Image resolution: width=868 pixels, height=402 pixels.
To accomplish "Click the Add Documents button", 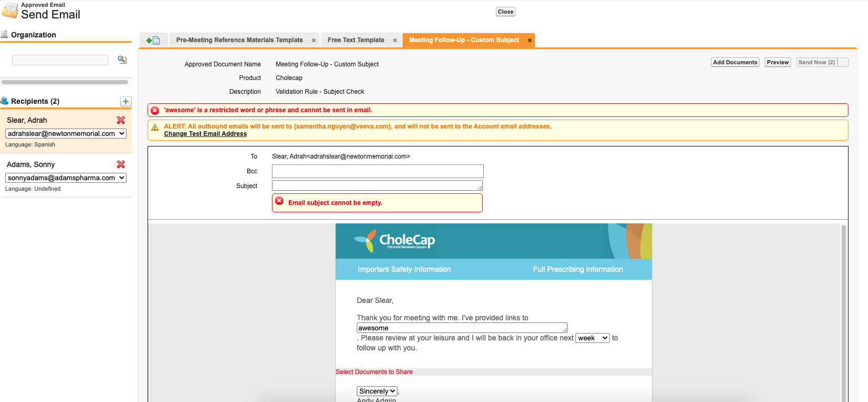I will coord(735,62).
